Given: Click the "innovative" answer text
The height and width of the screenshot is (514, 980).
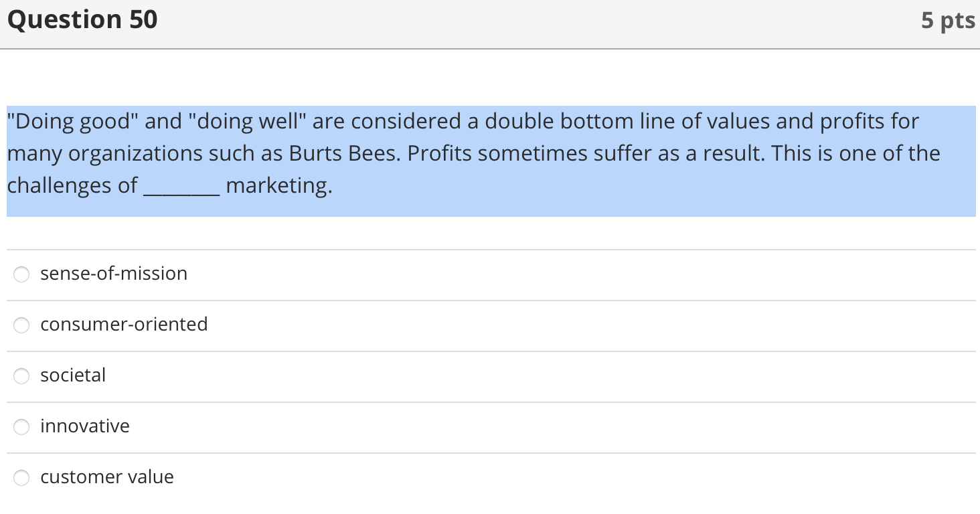Looking at the screenshot, I should click(x=85, y=426).
